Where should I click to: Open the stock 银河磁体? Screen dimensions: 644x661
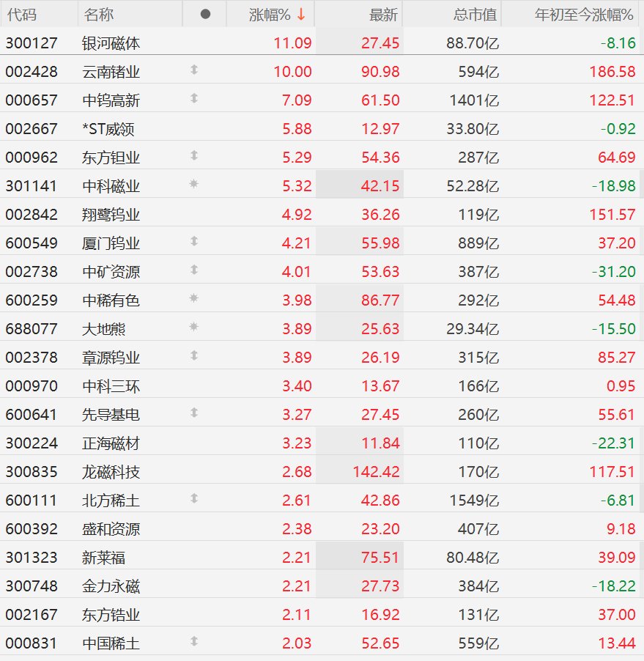pyautogui.click(x=111, y=43)
